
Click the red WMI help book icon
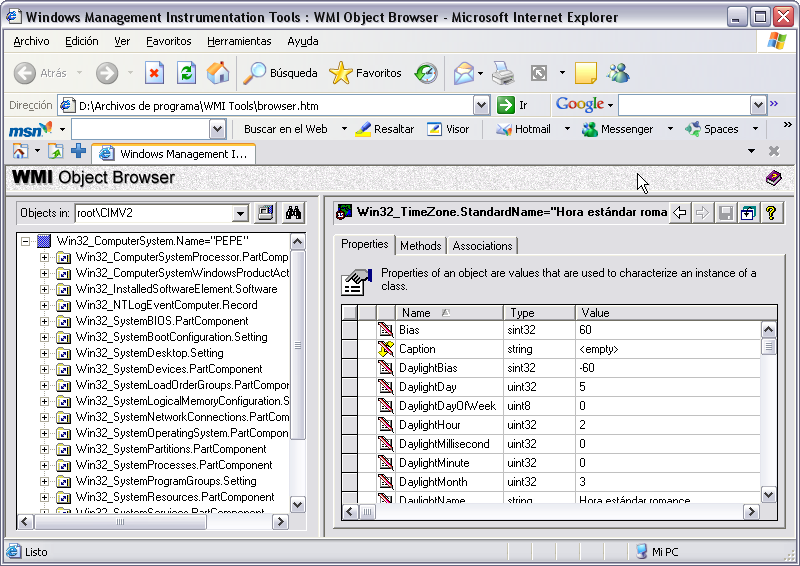(x=774, y=178)
